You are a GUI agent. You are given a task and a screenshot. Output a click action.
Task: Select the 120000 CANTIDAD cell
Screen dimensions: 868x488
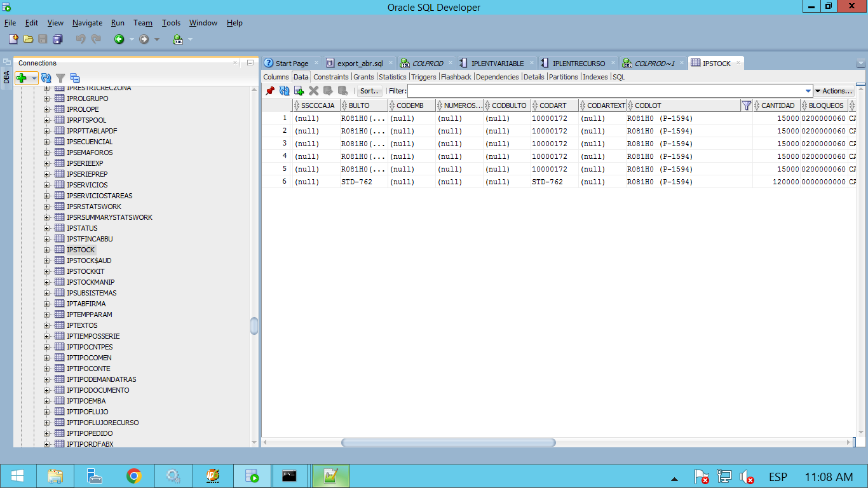[776, 182]
